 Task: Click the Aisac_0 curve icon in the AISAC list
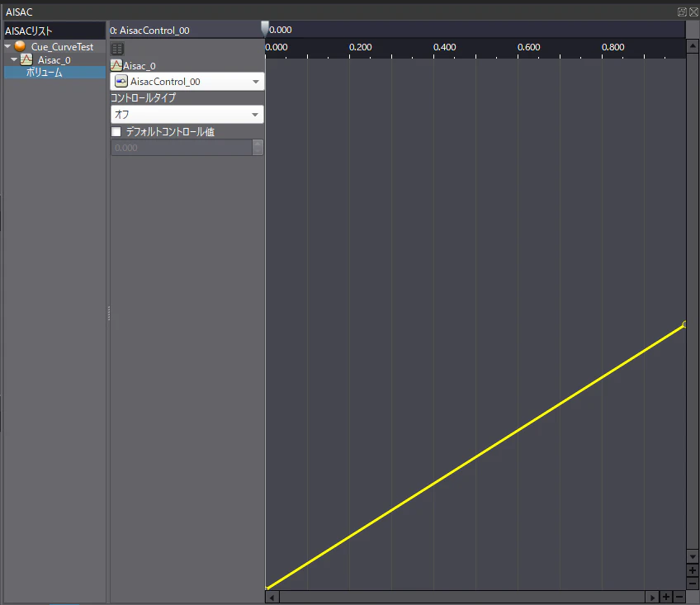[26, 59]
